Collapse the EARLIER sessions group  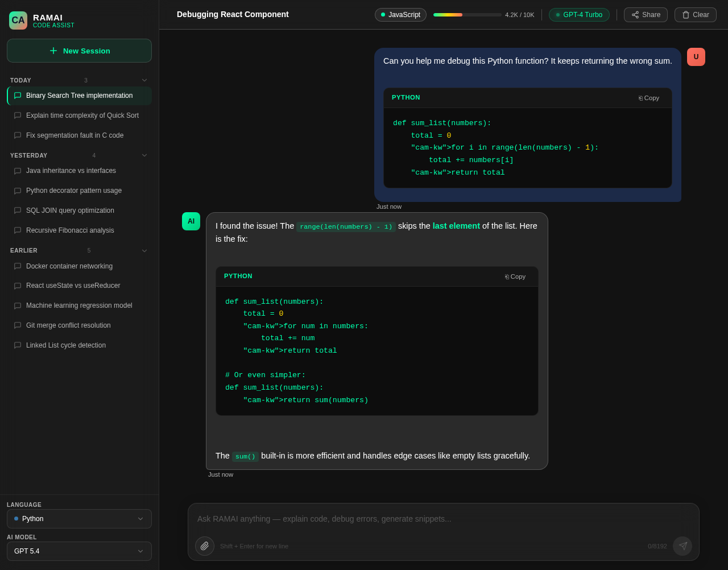[144, 251]
